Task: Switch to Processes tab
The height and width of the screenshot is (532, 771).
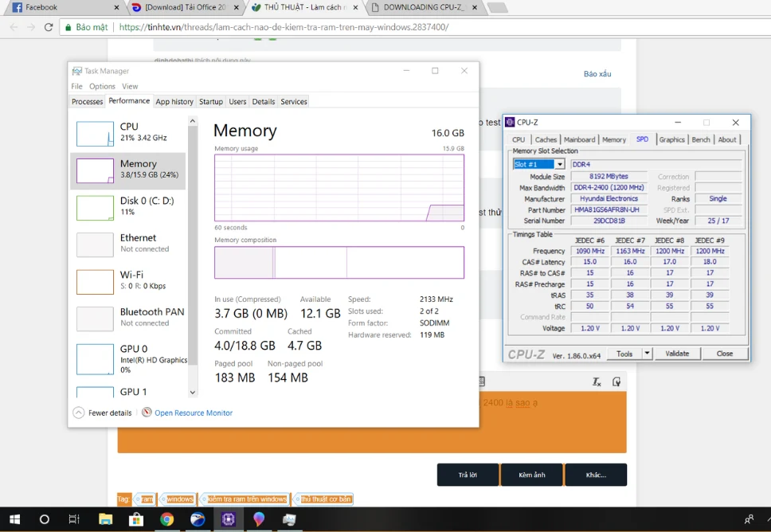Action: (x=87, y=102)
